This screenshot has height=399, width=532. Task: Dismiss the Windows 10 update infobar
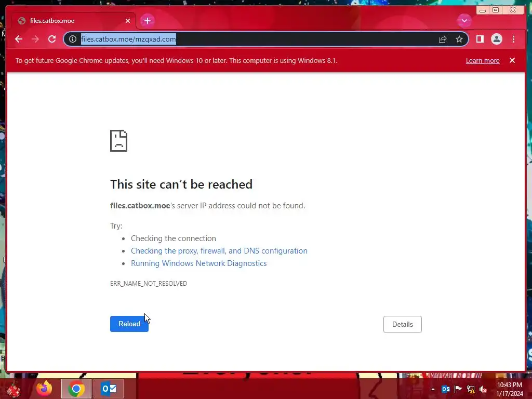(x=512, y=60)
